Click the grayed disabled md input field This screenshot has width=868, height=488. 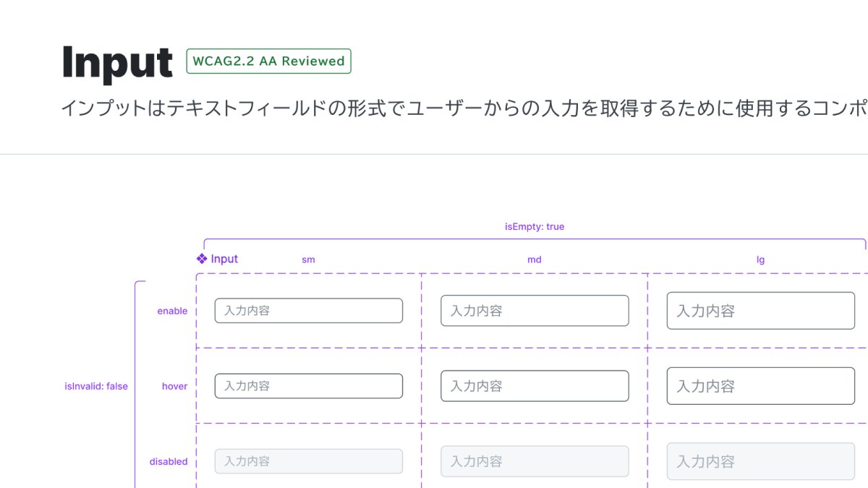(x=534, y=461)
